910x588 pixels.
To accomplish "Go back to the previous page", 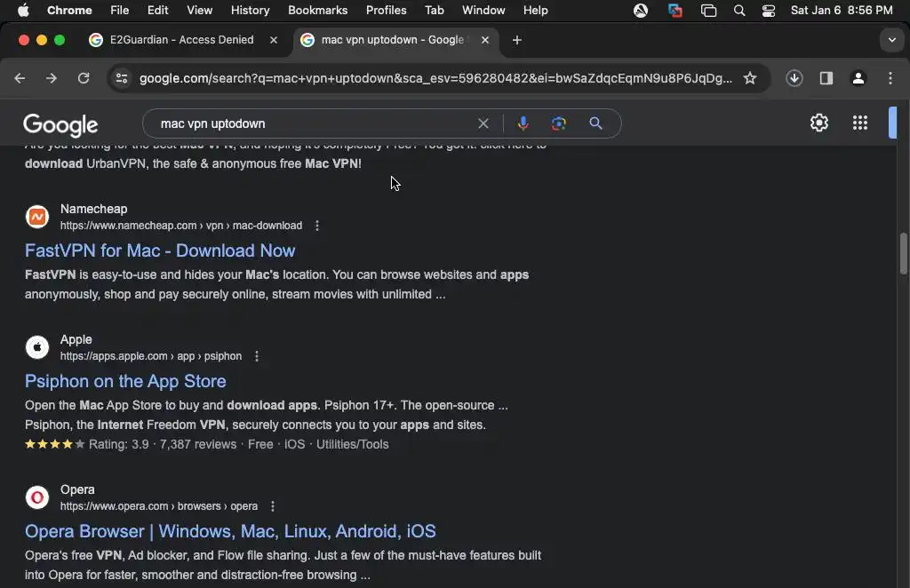I will coord(20,78).
